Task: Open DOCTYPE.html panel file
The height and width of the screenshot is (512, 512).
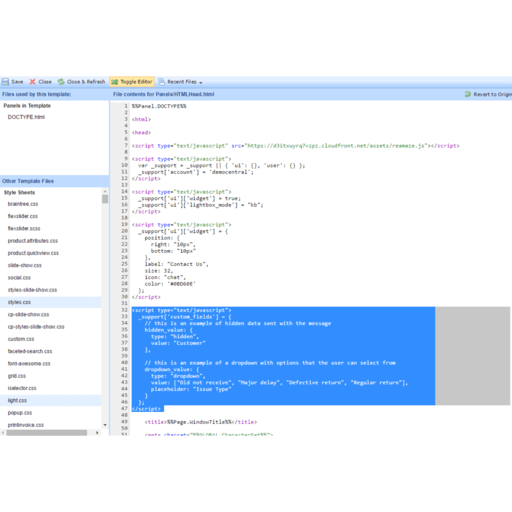Action: [26, 117]
